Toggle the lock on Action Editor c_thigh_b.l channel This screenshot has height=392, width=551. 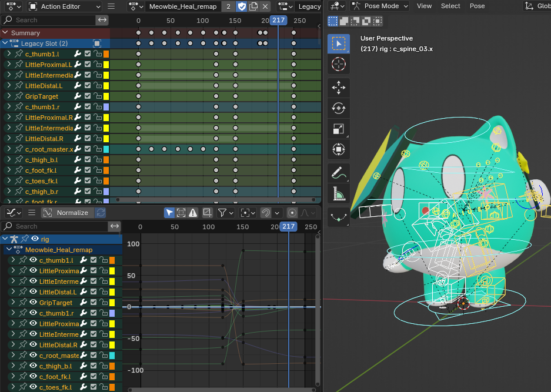(98, 159)
